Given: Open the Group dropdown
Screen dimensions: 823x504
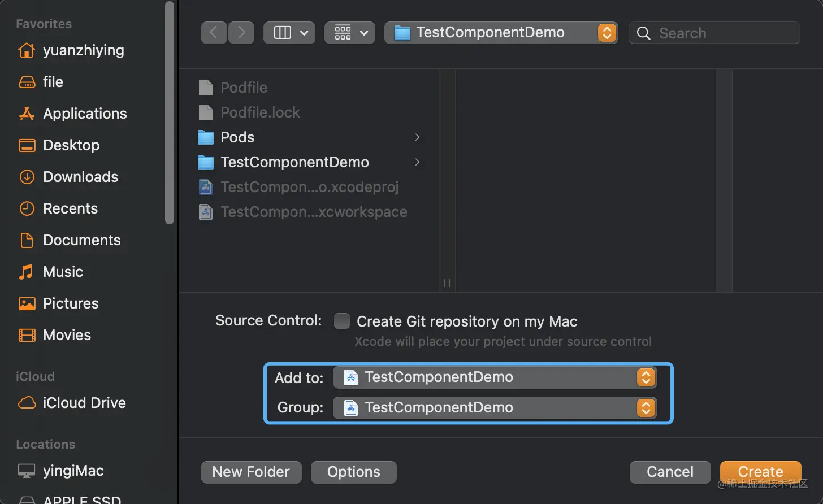Looking at the screenshot, I should tap(495, 408).
